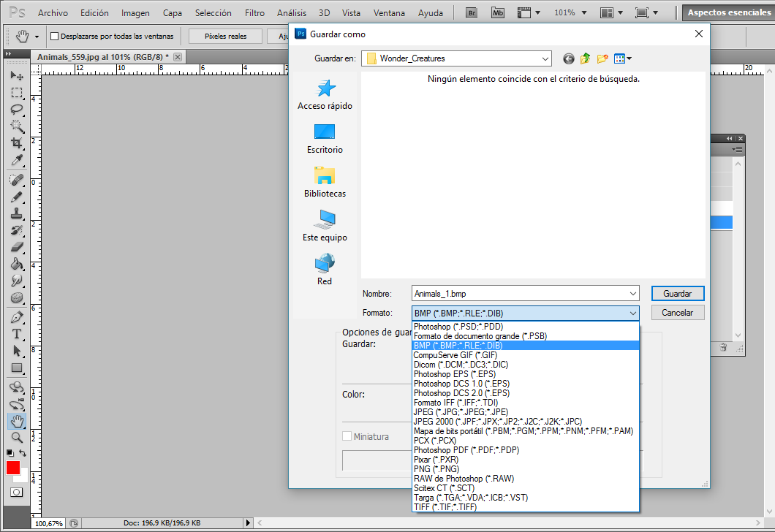Select the Zoom magnifier tool
Image resolution: width=775 pixels, height=532 pixels.
17,438
